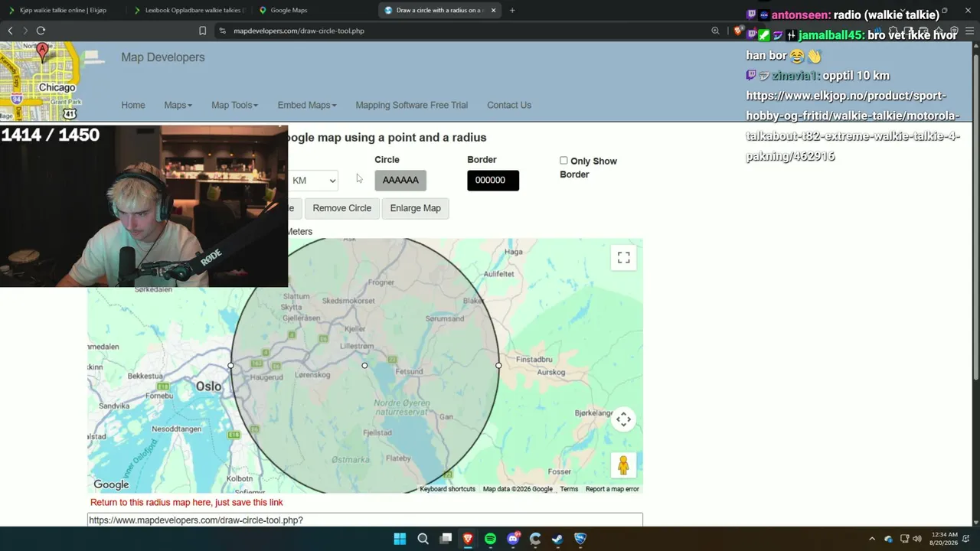Click the Fetsund label on the map
The image size is (980, 551).
pyautogui.click(x=409, y=371)
